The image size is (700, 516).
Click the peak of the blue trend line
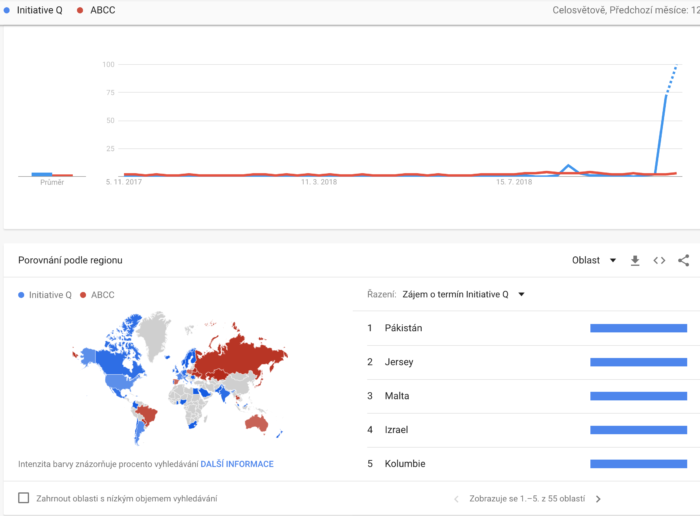coord(676,67)
